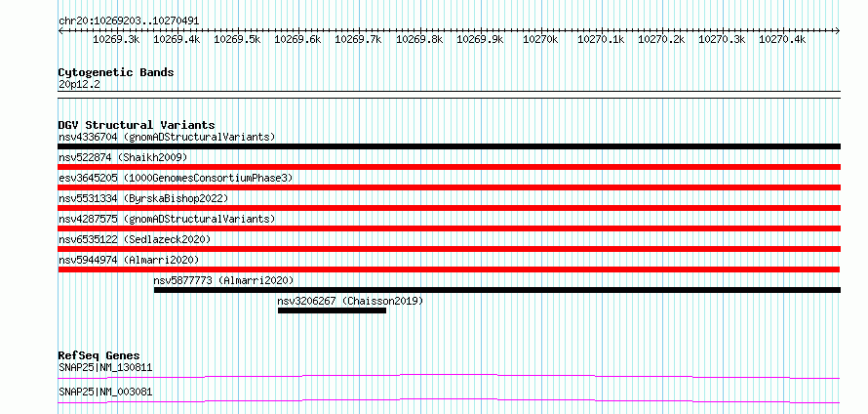Screen dimensions: 868x414
Task: Open esv3645205 1000GenomesConsortiumPhase3 variant
Action: point(176,178)
